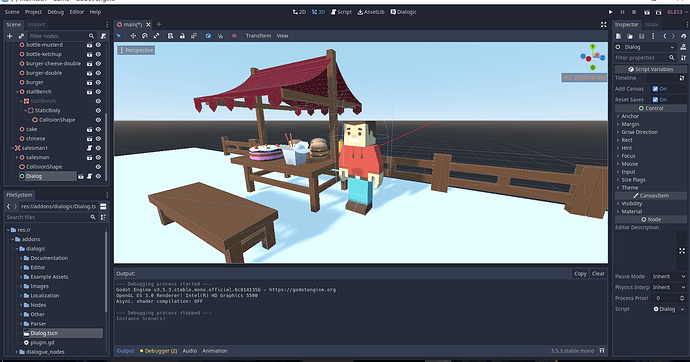Click the Play Custom Scene icon
Image resolution: width=690 pixels, height=362 pixels.
click(x=658, y=12)
